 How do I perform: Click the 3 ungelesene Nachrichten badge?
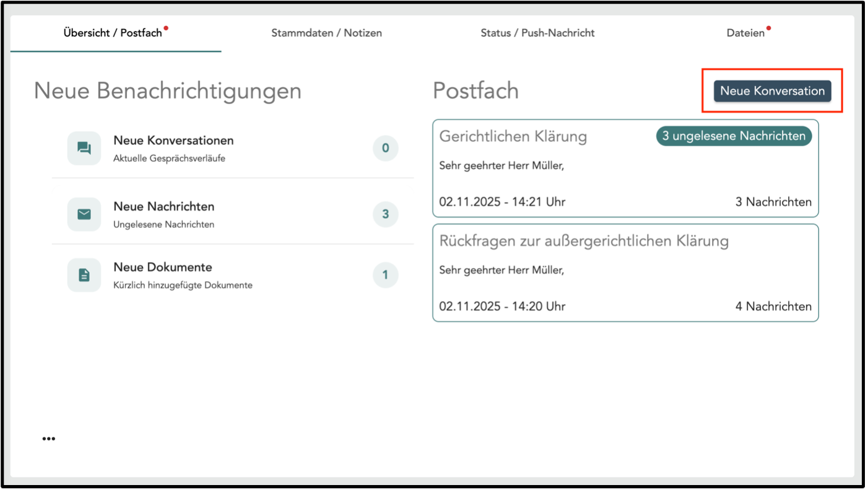734,136
